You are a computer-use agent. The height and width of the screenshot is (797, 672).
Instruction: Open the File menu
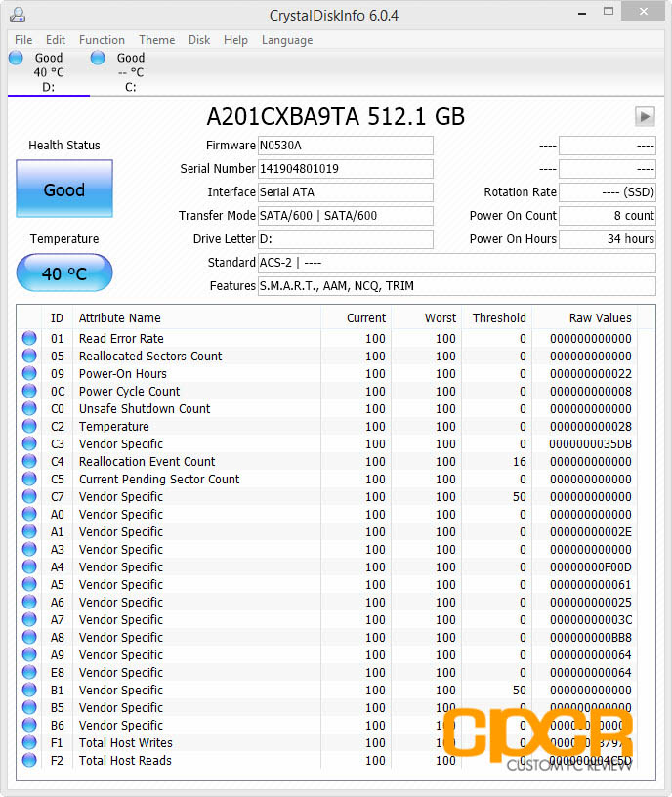(23, 40)
